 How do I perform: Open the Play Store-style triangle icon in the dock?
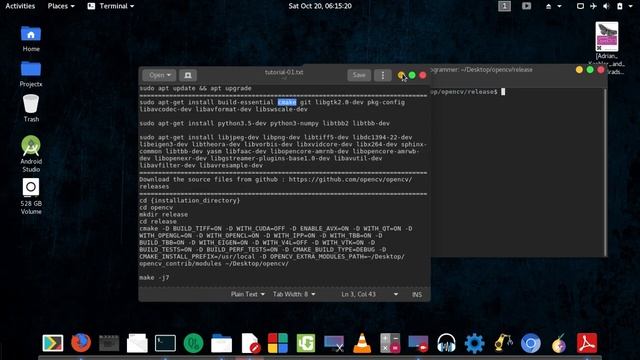click(53, 343)
